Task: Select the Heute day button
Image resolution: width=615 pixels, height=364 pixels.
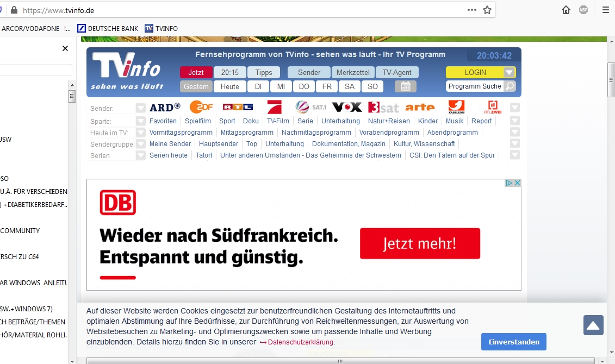Action: coord(230,86)
